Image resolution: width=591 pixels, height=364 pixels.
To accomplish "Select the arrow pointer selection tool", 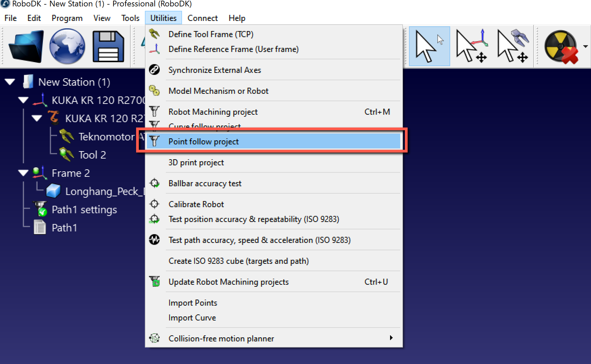I will point(429,46).
